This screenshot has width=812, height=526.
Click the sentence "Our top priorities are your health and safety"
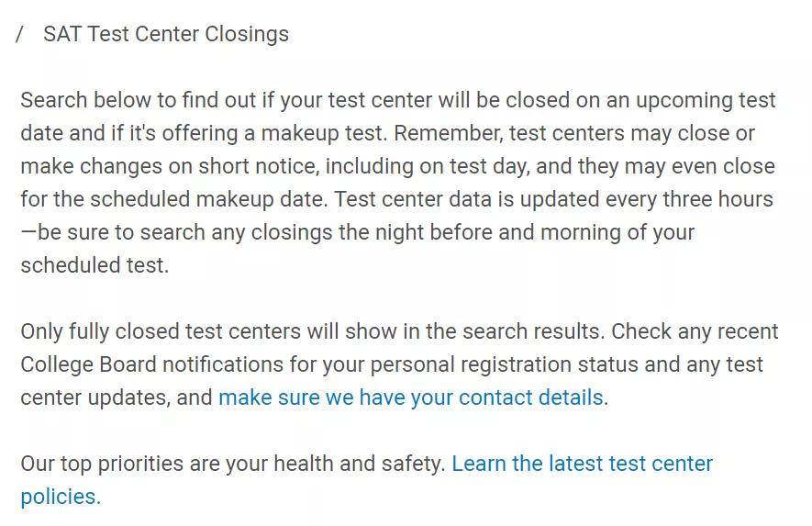(232, 464)
